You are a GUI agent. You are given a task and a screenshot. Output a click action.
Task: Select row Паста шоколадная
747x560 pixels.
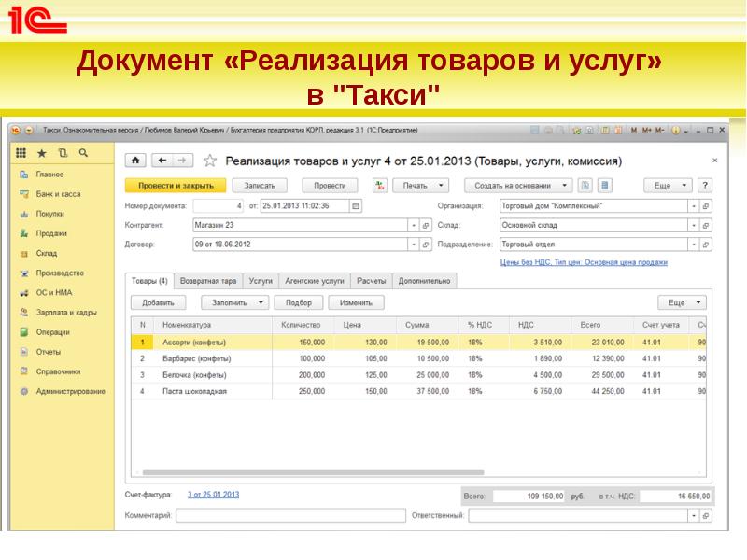(418, 391)
